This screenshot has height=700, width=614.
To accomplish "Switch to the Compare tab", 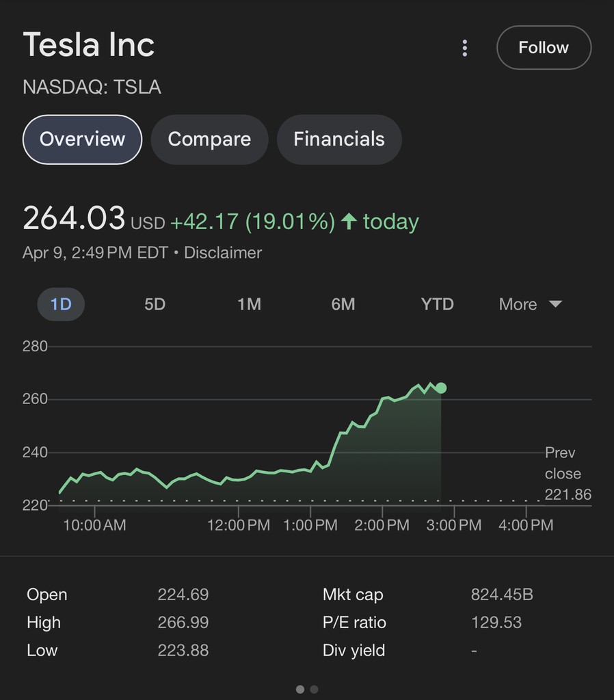I will click(209, 139).
